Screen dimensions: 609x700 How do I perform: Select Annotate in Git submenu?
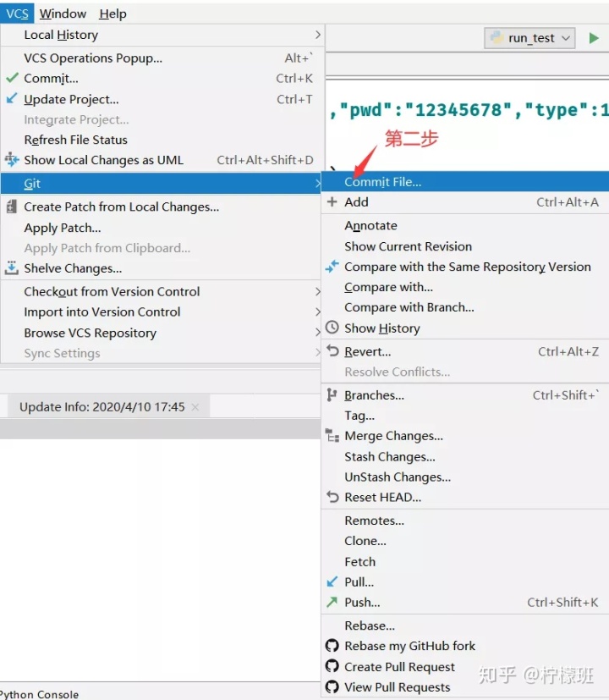coord(465,225)
